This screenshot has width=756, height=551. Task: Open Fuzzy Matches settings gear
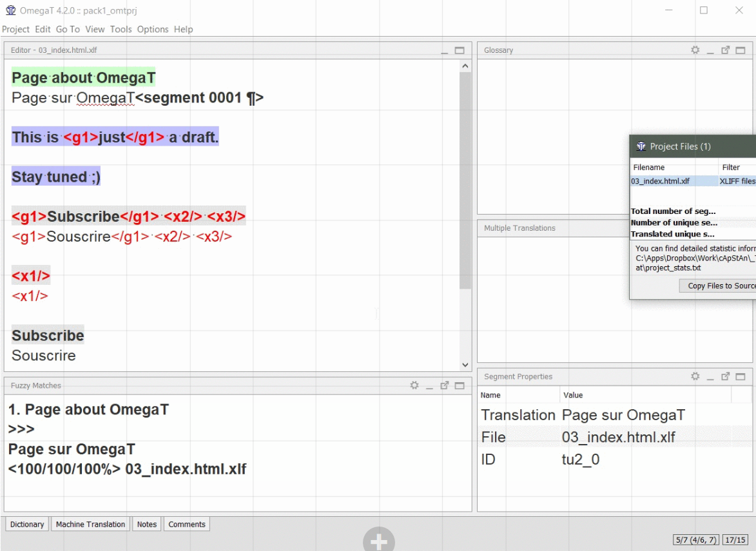[x=414, y=385]
